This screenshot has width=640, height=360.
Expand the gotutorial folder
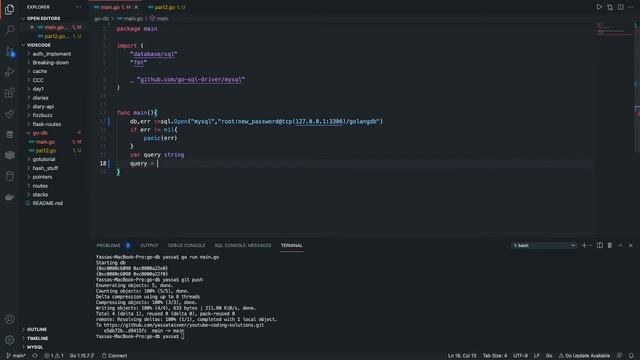pyautogui.click(x=44, y=159)
